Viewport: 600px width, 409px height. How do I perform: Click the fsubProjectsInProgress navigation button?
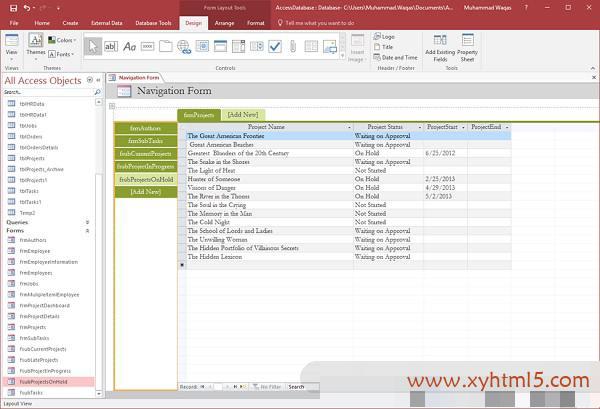point(145,166)
